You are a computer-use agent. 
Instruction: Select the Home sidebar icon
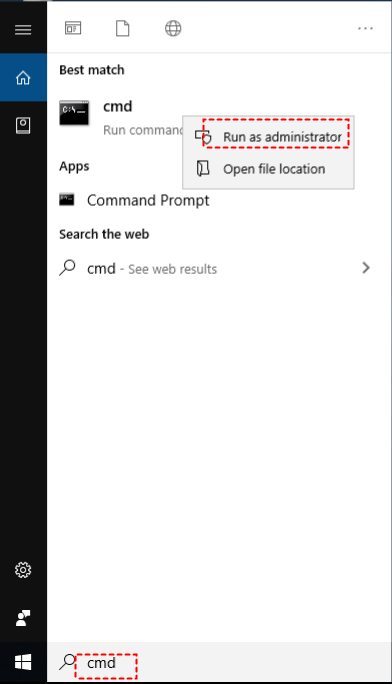23,78
